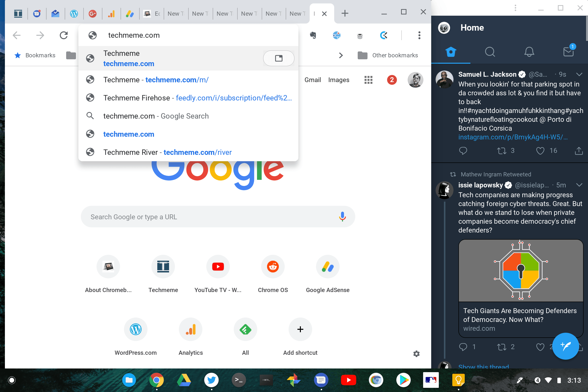Click the tab switch icon next to Techmeme suggestion
Screen dimensions: 588x392
279,58
